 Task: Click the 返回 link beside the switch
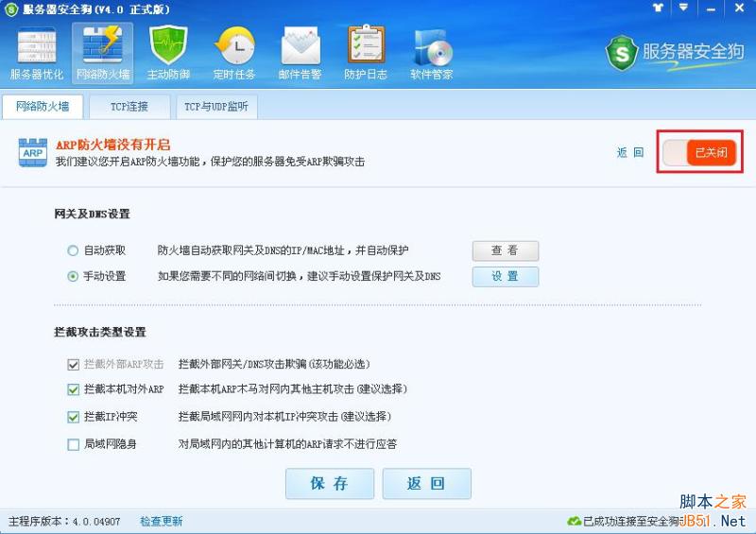[630, 152]
